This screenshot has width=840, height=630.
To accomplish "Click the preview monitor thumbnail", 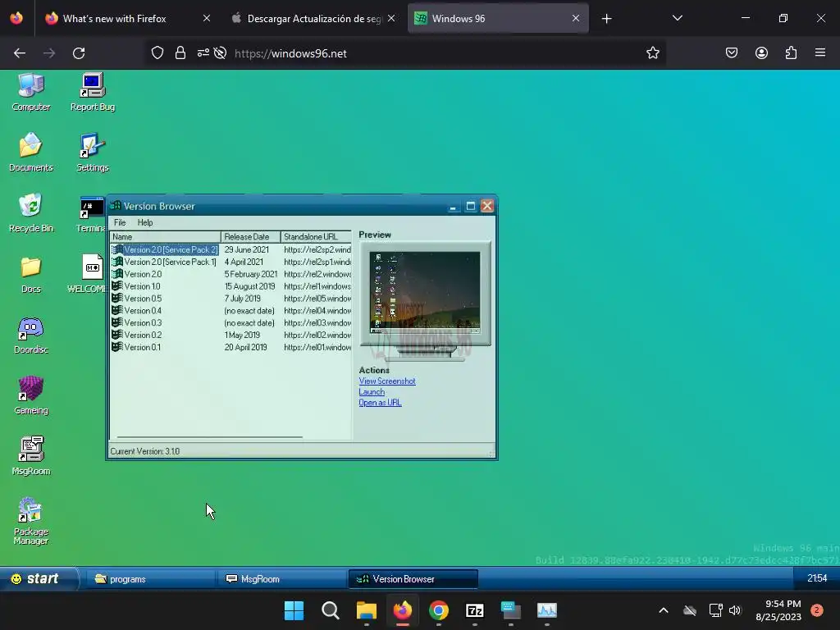I will (x=425, y=301).
